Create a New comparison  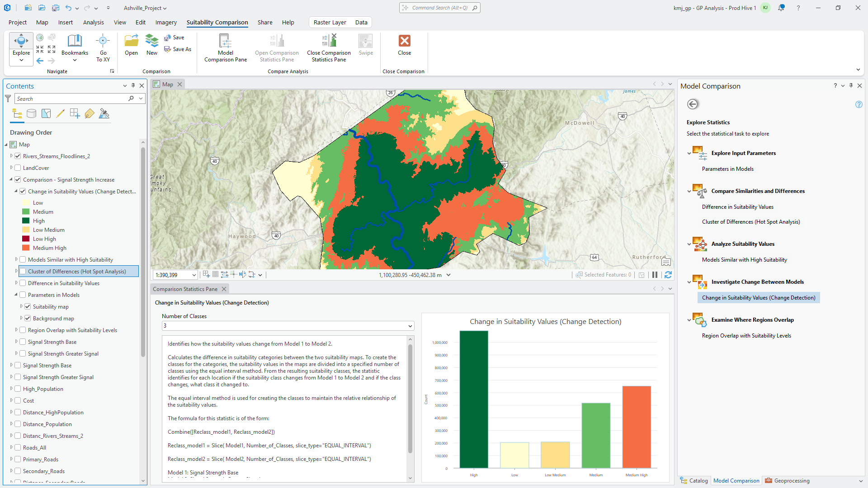pos(152,41)
